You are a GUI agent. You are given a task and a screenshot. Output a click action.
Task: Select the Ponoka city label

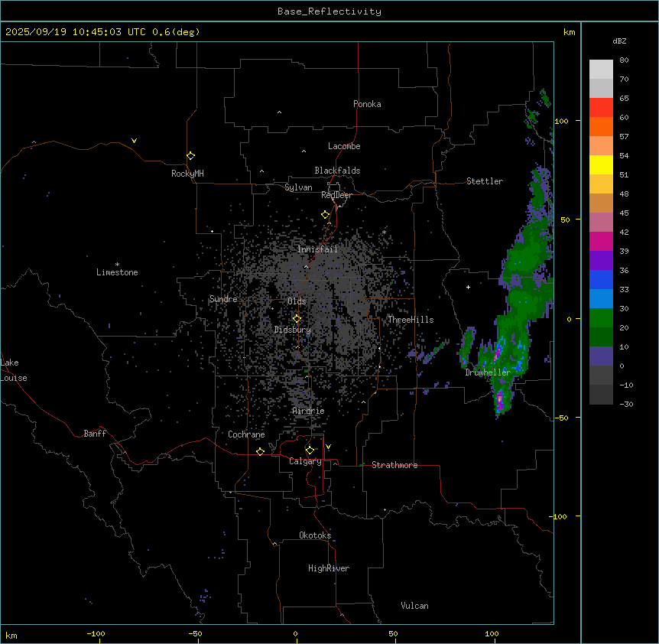367,104
